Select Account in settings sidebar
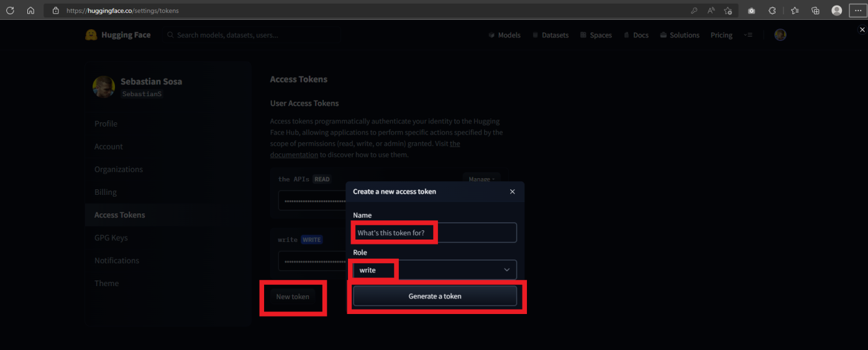 point(109,146)
